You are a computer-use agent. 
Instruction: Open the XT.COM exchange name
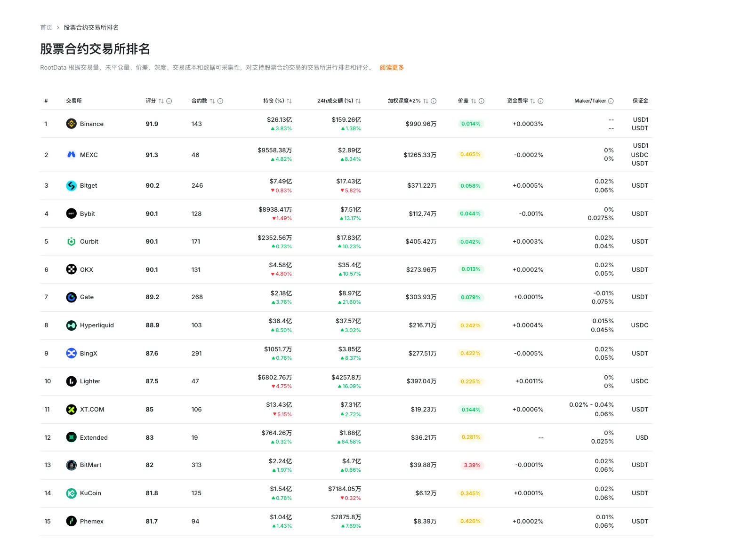pyautogui.click(x=92, y=410)
